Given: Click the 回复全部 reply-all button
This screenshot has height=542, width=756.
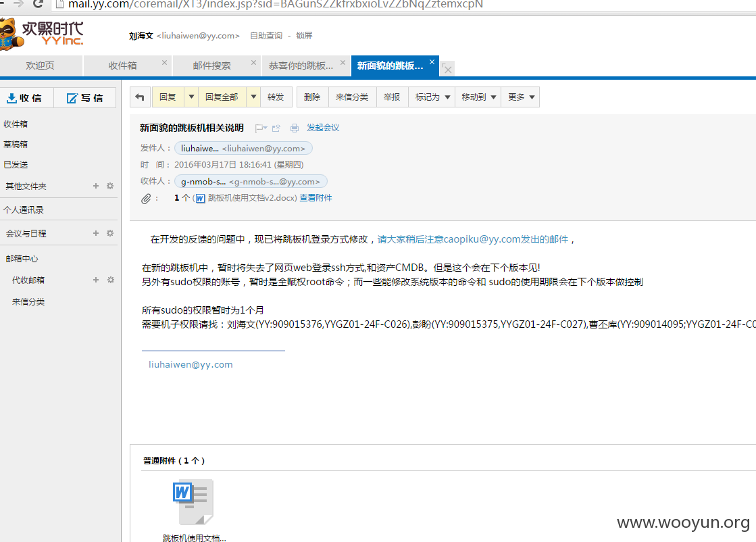Looking at the screenshot, I should [x=222, y=97].
